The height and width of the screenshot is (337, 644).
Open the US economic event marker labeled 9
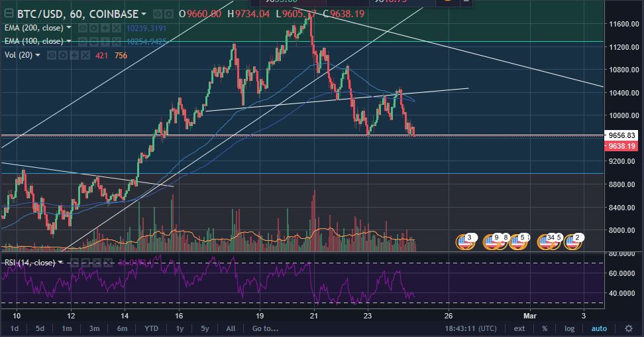pos(490,241)
